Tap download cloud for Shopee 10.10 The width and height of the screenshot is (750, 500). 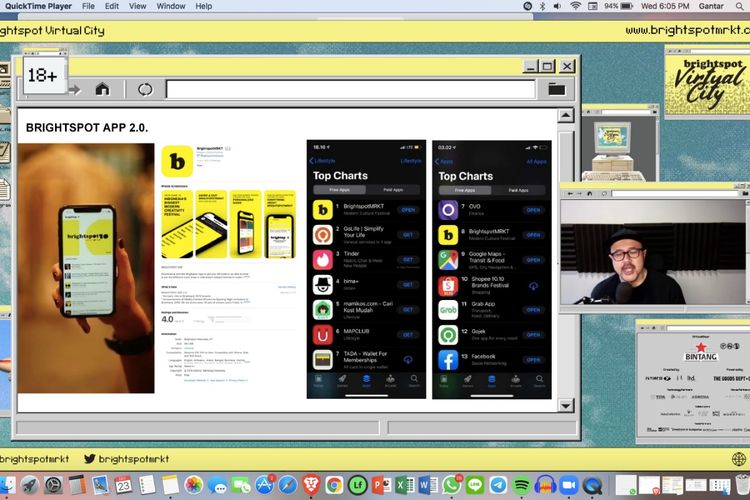tap(533, 286)
